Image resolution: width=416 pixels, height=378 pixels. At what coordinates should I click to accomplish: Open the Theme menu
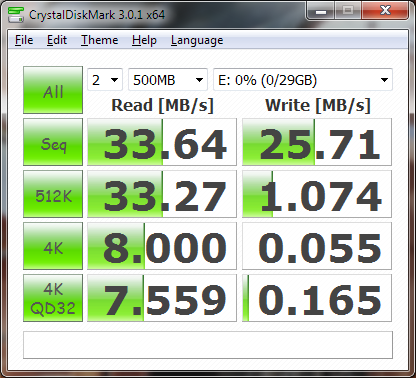coord(100,40)
